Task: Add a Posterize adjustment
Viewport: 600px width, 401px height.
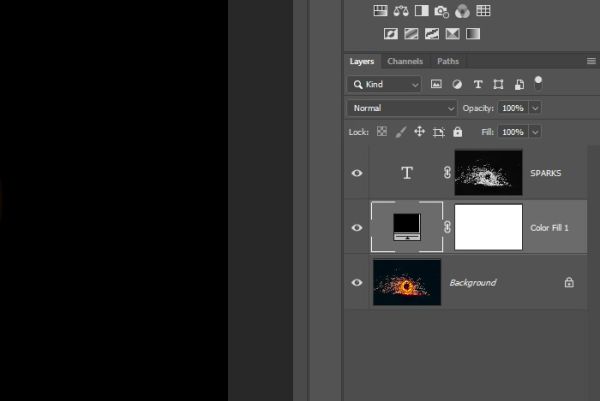Action: (411, 34)
